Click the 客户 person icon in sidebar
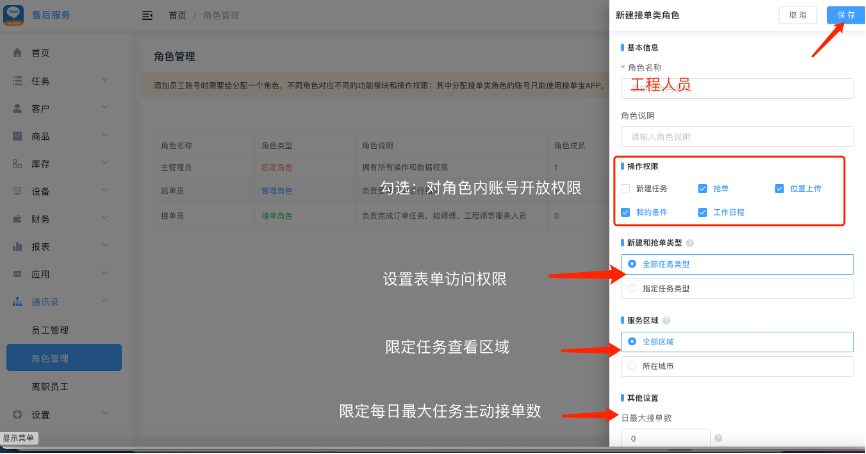 pos(17,108)
